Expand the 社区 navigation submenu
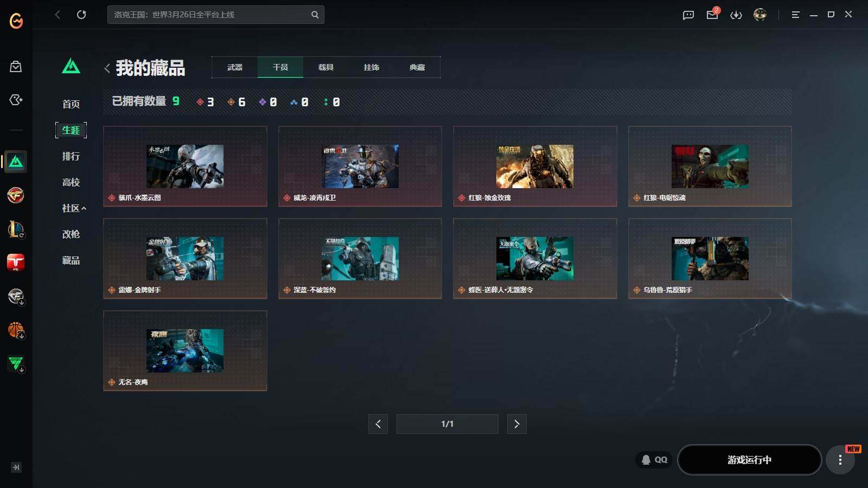 point(74,208)
